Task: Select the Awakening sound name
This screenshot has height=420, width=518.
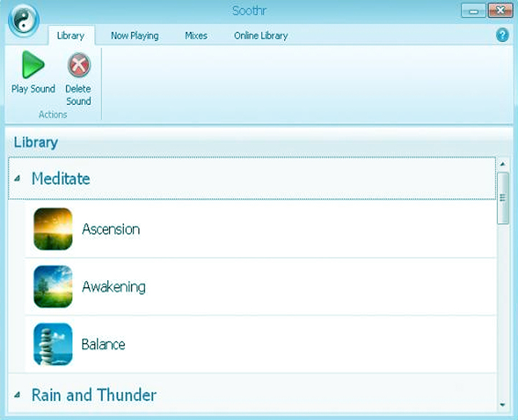Action: point(113,287)
